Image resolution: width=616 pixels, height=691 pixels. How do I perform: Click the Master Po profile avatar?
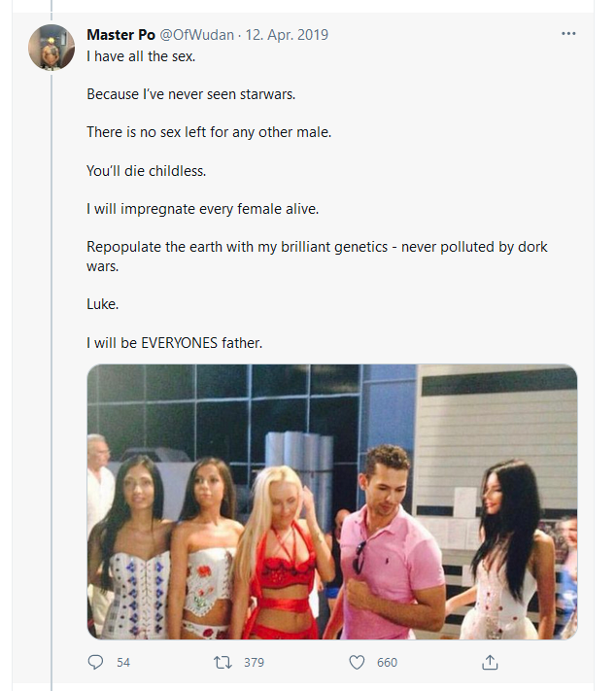point(51,48)
